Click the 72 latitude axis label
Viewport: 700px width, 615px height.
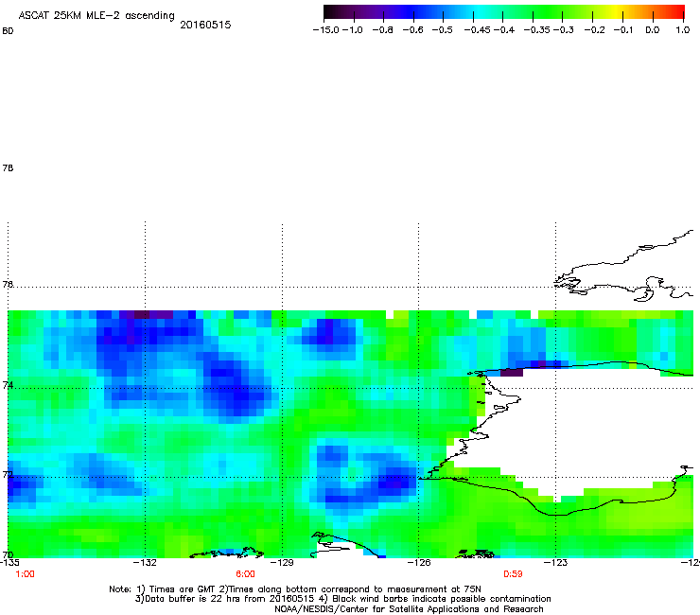click(x=8, y=474)
